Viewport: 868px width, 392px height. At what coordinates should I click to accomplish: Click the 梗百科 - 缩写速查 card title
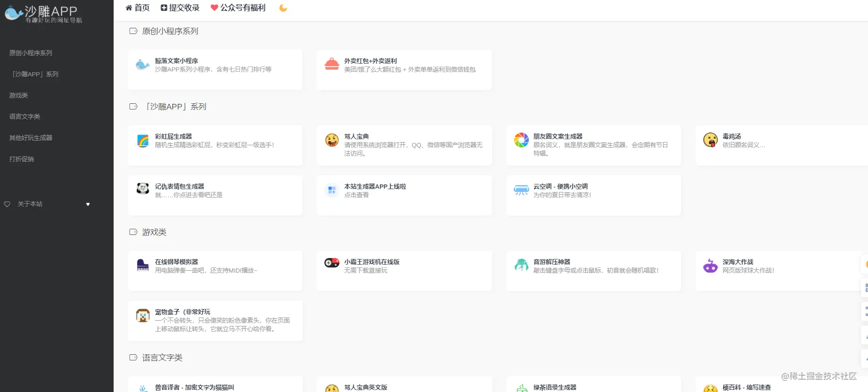[x=747, y=387]
